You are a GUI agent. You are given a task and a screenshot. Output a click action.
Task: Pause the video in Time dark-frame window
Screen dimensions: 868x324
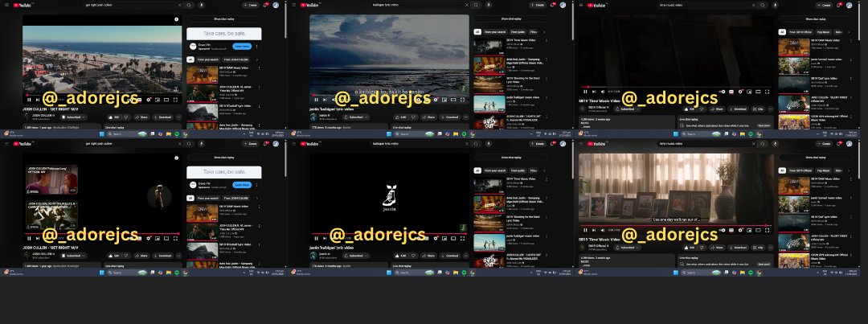pyautogui.click(x=585, y=92)
